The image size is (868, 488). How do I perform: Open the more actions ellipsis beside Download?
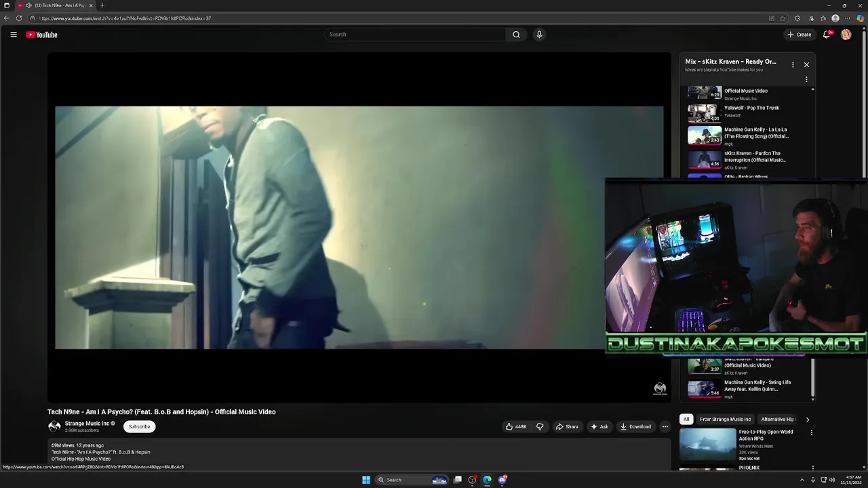pos(665,426)
